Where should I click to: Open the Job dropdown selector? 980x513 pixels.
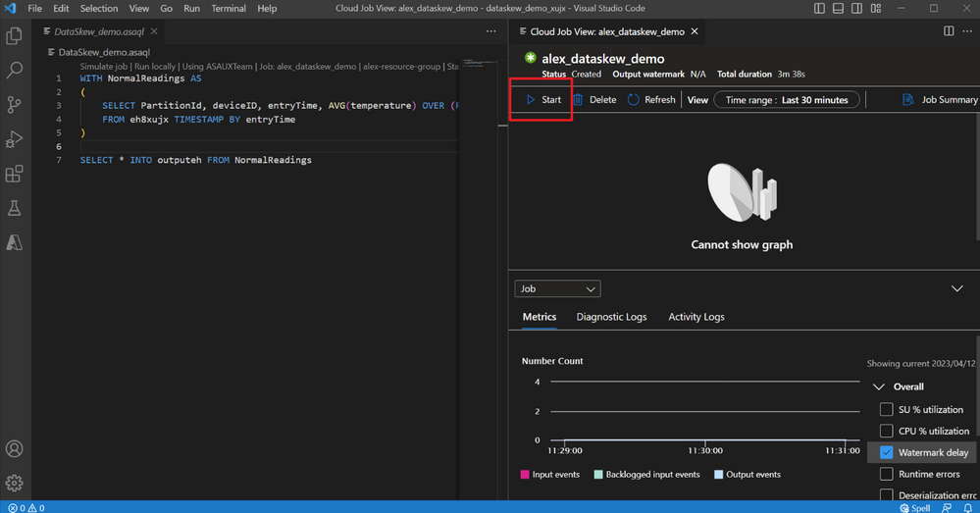[x=557, y=288]
